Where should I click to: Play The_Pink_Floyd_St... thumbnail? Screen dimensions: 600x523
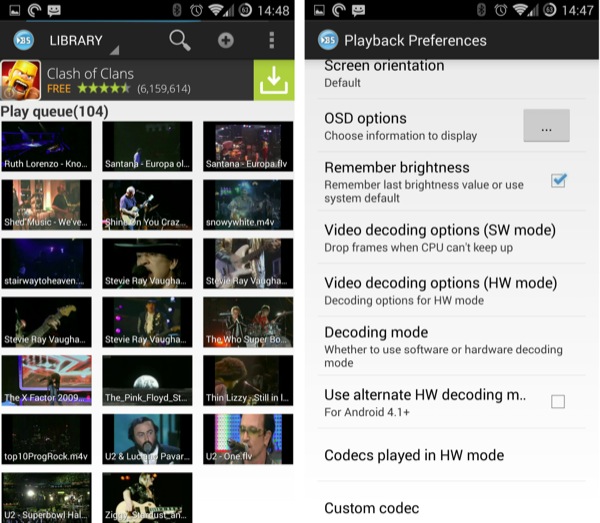(x=147, y=380)
